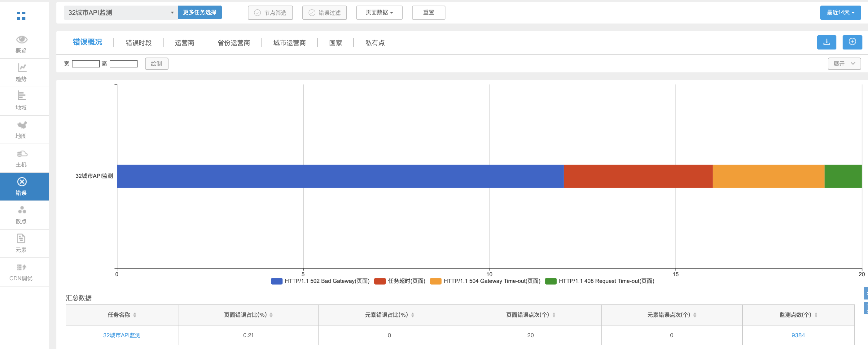Expand the 页面数据 dropdown

coord(379,13)
